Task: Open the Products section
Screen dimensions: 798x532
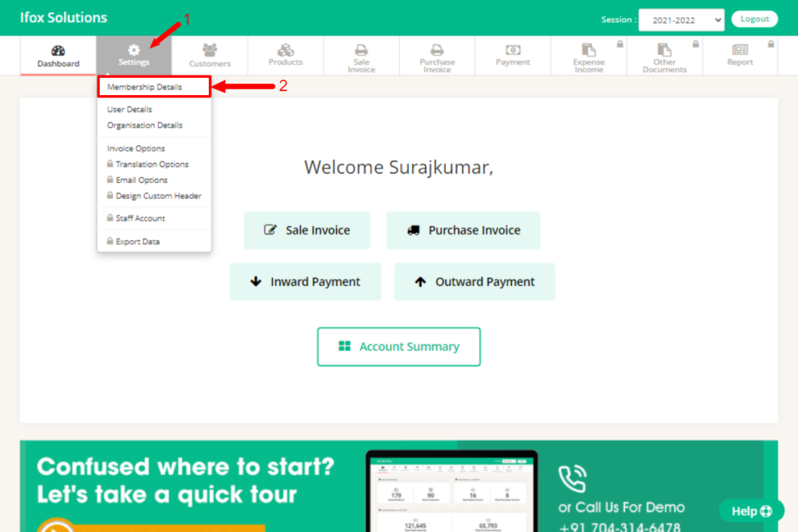Action: pyautogui.click(x=284, y=55)
